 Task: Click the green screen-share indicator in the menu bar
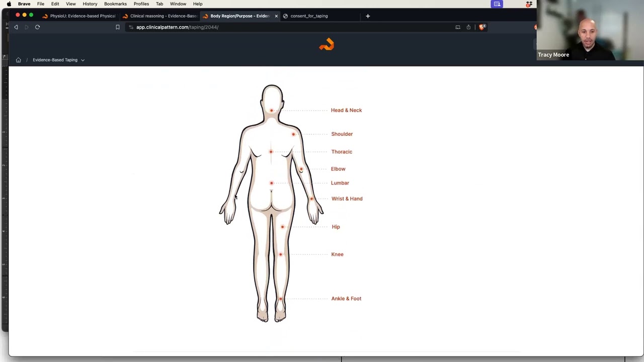tap(497, 4)
